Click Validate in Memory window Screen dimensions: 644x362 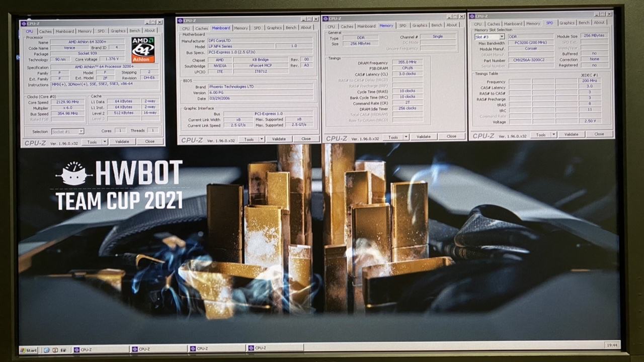(424, 137)
